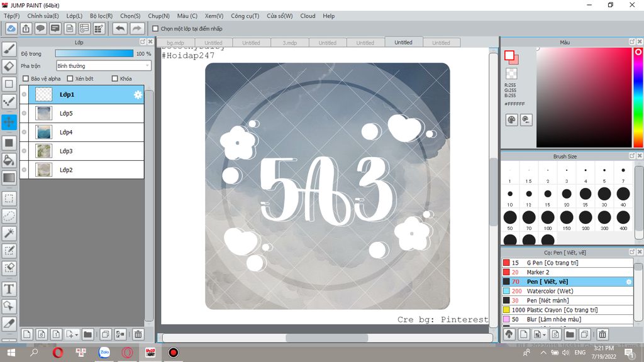Open add-brush dropdown arrow in brush panel

[544, 335]
